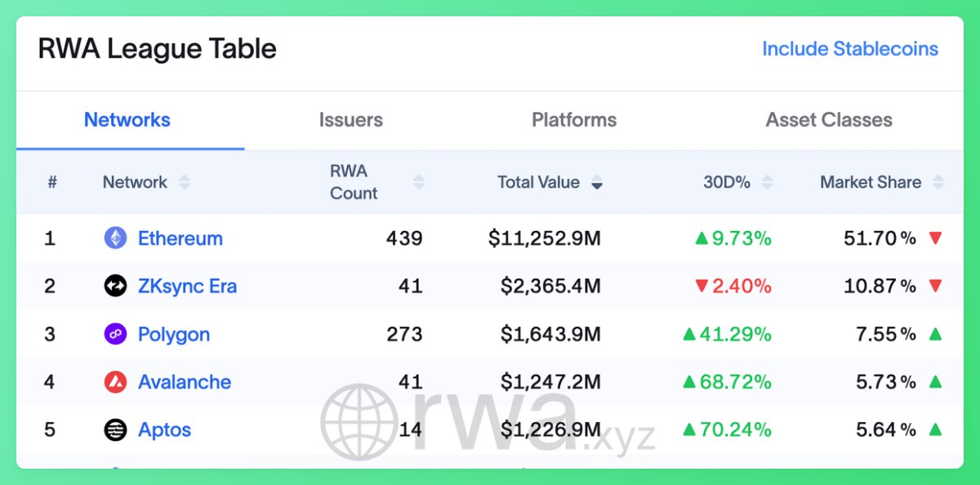This screenshot has height=485, width=980.
Task: Open the ZKsync Era network link
Action: tap(187, 287)
